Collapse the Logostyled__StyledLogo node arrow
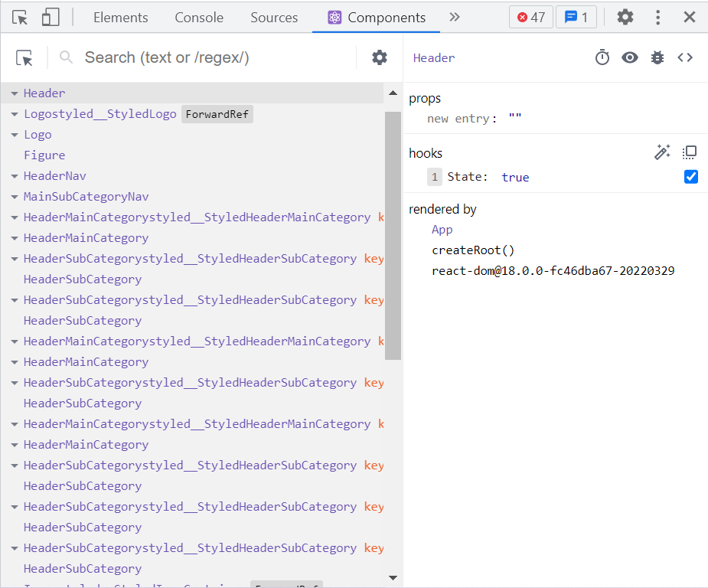Image resolution: width=708 pixels, height=588 pixels. pos(15,114)
